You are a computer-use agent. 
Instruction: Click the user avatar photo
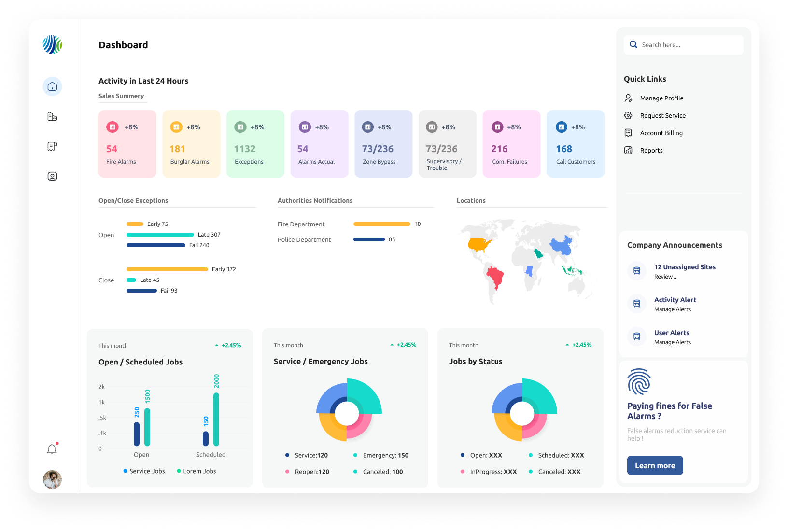(52, 479)
